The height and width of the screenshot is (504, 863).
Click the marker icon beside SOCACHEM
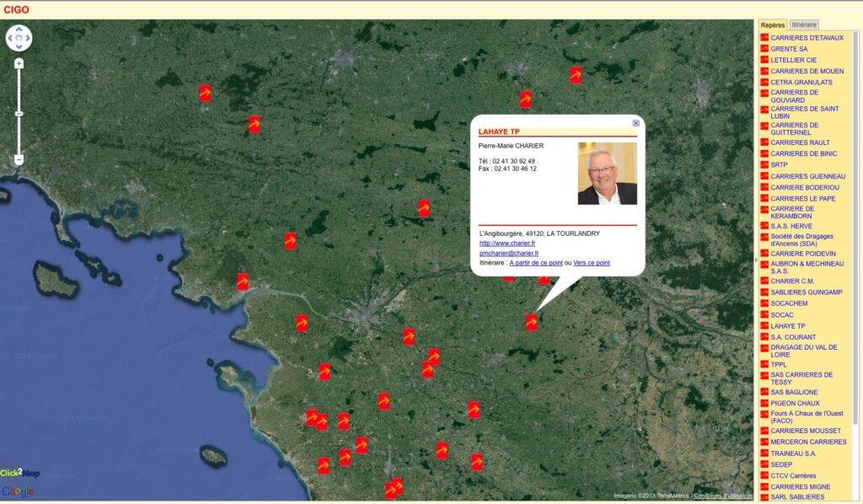tap(764, 303)
